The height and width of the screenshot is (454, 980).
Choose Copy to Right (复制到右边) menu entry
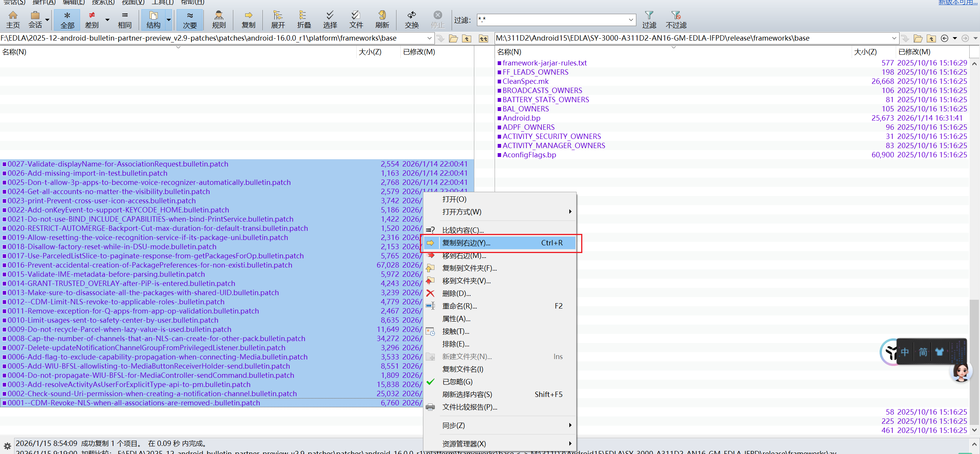pyautogui.click(x=466, y=243)
